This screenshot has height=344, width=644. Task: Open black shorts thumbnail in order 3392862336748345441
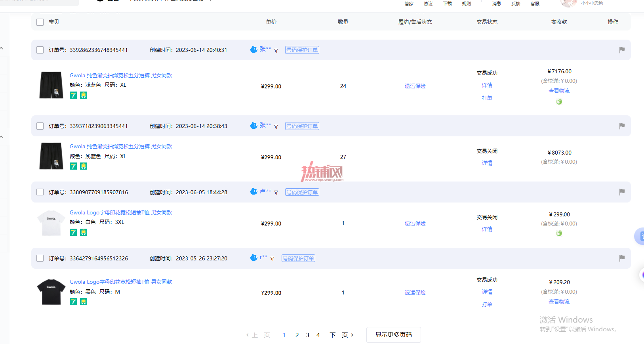tap(51, 85)
